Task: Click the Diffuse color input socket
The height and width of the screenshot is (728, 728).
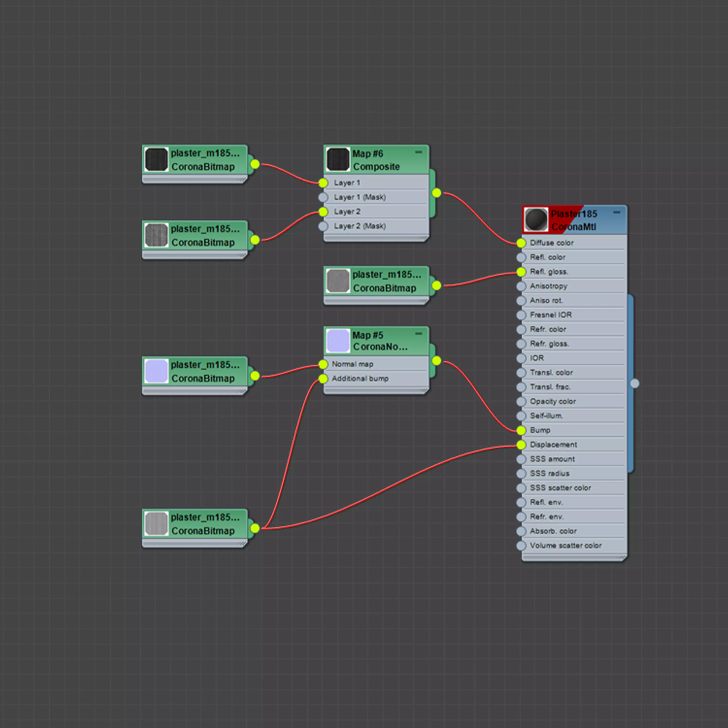Action: pos(521,243)
